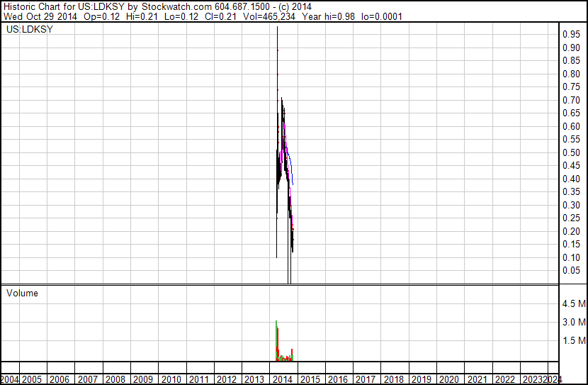Click the tallest green volume bar
Viewport: 588px width, 385px height.
[x=276, y=341]
